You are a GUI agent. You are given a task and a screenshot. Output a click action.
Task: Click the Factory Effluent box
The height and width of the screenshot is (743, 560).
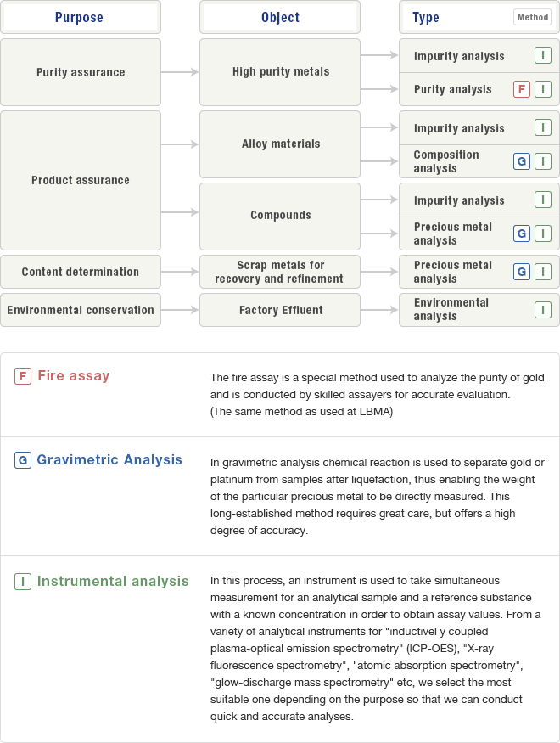(280, 310)
